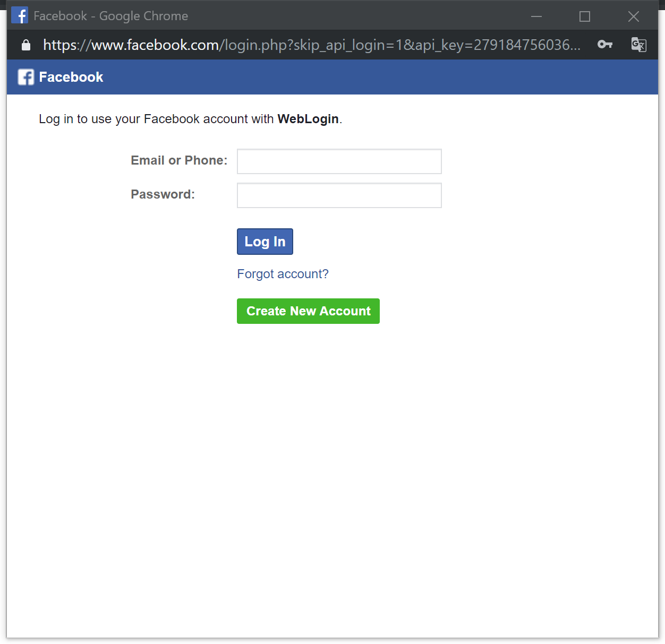The height and width of the screenshot is (644, 665).
Task: Click the blue Log In button
Action: pyautogui.click(x=265, y=242)
